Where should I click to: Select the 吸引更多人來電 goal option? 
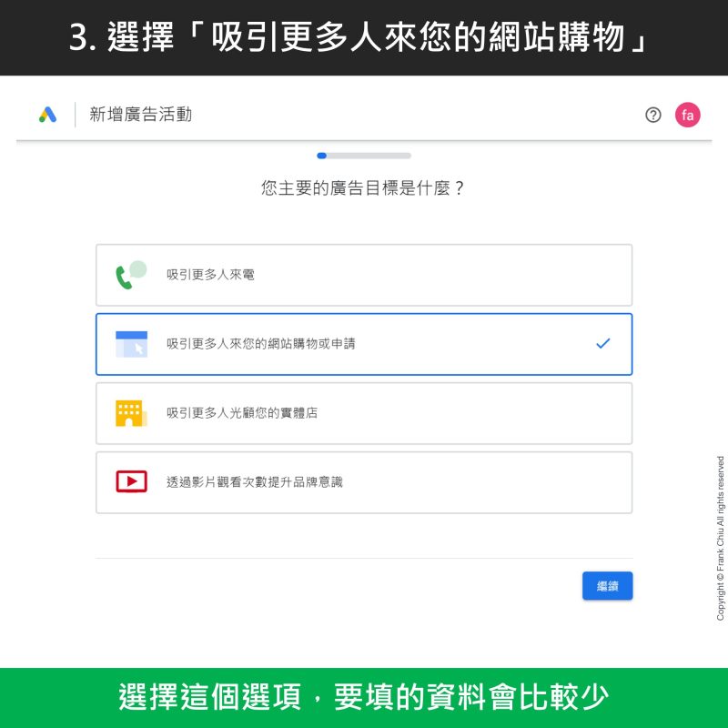click(364, 276)
